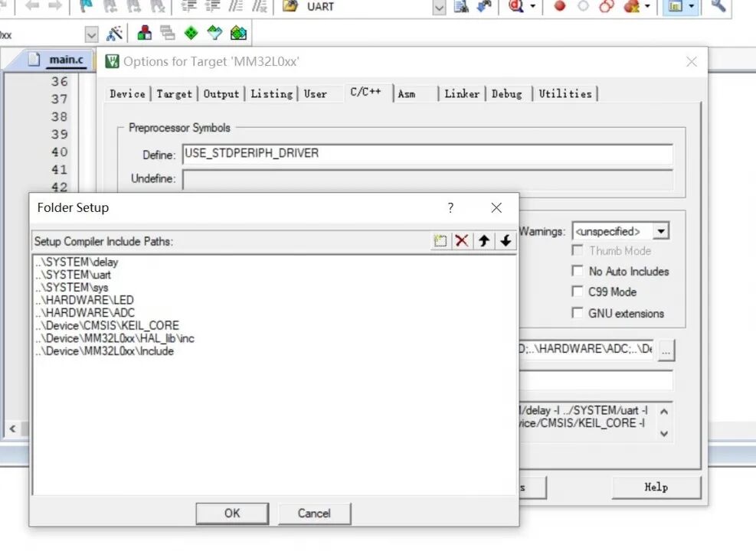Open the UART target selection dropdown
Screen dimensions: 756x551
point(439,8)
